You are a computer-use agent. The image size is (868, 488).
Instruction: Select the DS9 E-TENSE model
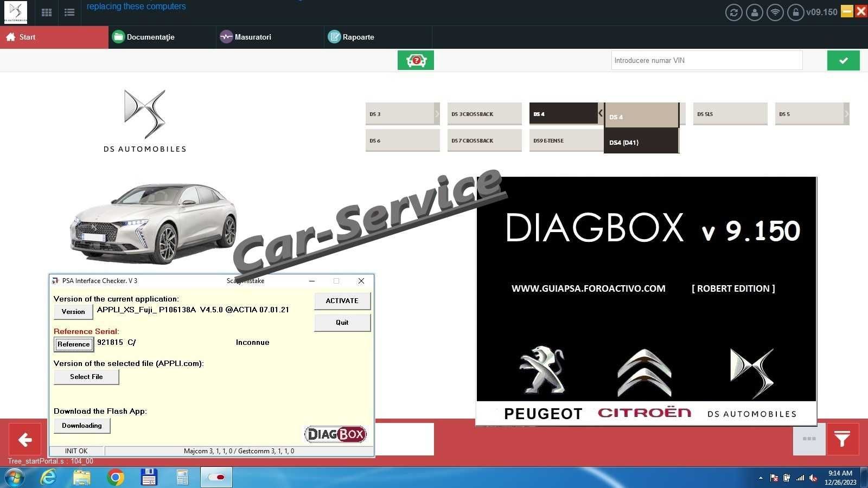click(x=566, y=140)
